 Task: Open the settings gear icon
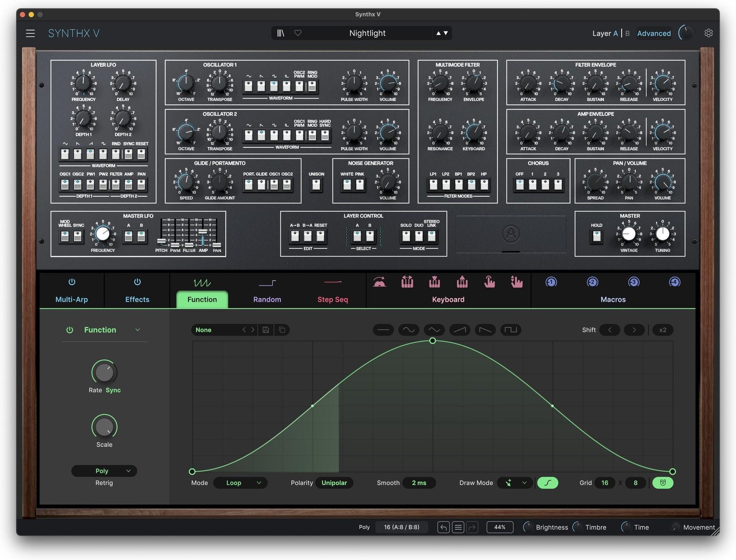(x=708, y=33)
